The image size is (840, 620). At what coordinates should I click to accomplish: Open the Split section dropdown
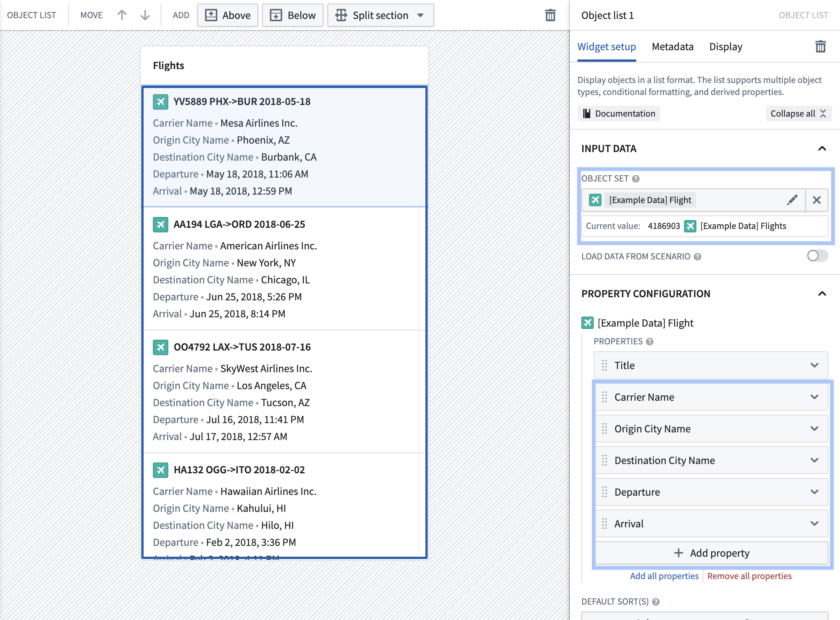click(x=381, y=15)
